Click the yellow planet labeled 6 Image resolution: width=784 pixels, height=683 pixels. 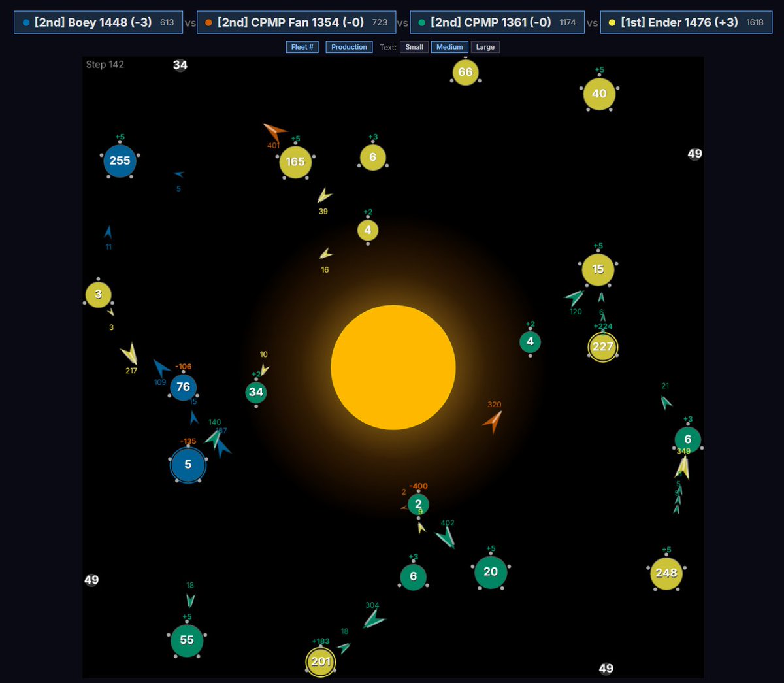click(x=372, y=158)
